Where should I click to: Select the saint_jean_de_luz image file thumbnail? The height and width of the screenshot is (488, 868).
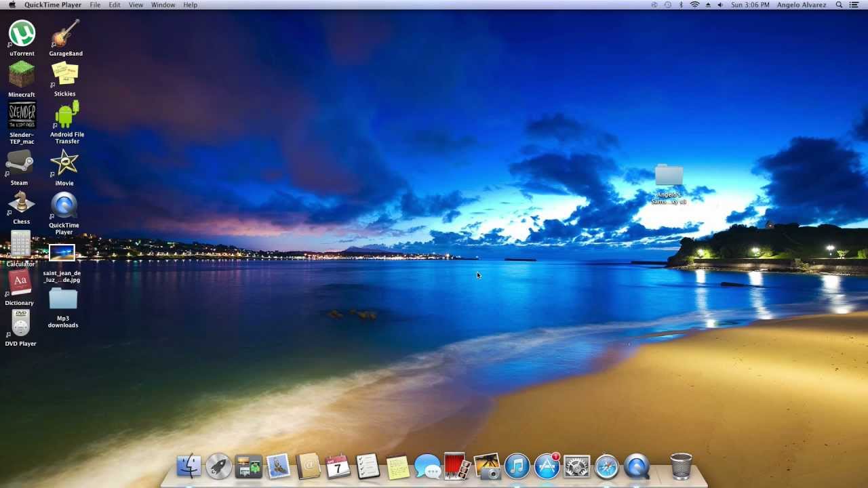point(62,253)
